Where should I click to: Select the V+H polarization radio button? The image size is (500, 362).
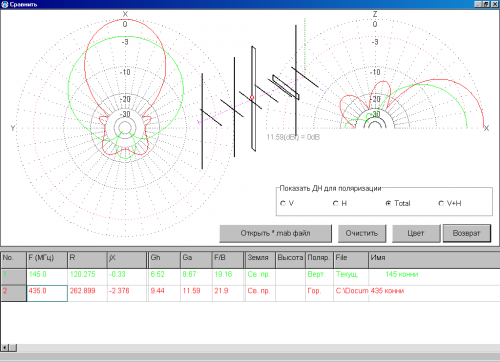tap(441, 203)
